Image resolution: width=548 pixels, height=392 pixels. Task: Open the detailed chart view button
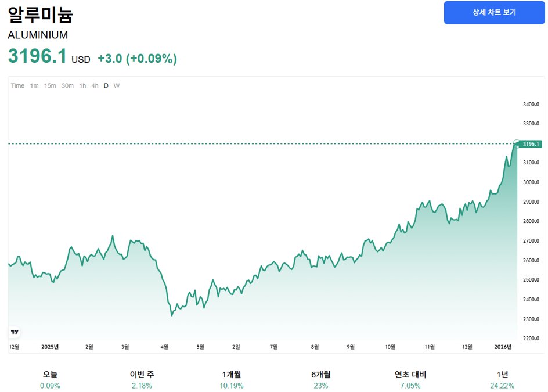click(494, 12)
